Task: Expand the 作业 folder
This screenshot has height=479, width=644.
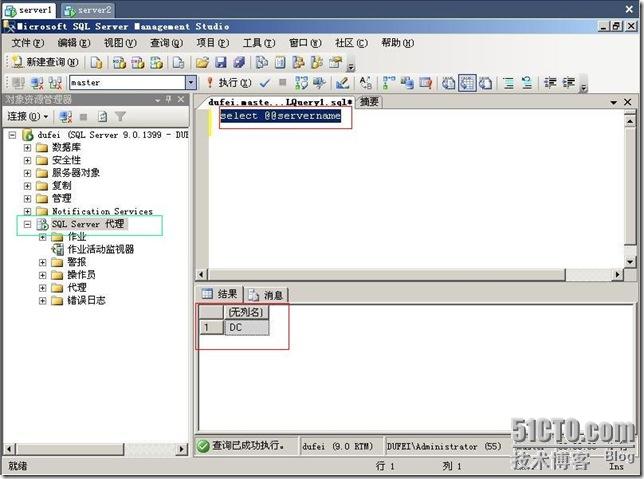Action: tap(42, 237)
